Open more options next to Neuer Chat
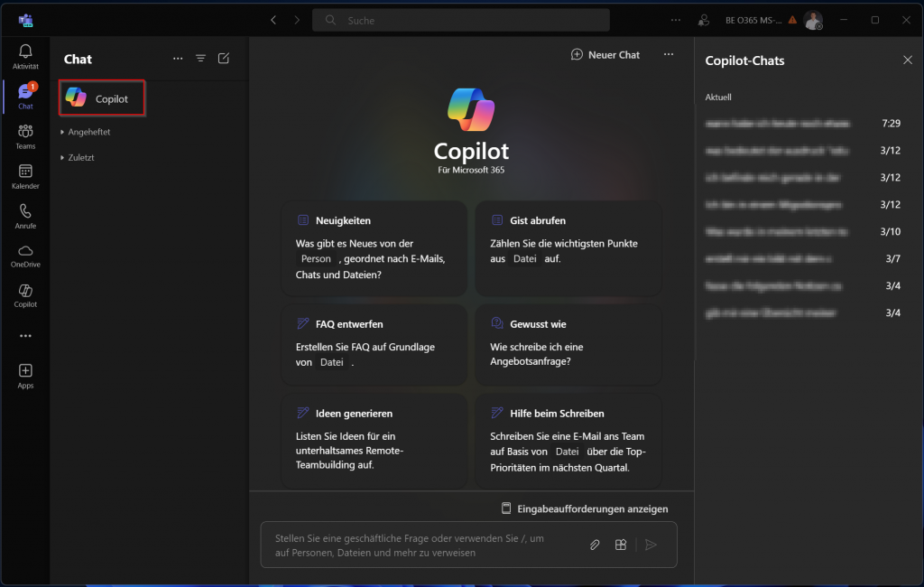Viewport: 924px width, 587px height. click(668, 54)
